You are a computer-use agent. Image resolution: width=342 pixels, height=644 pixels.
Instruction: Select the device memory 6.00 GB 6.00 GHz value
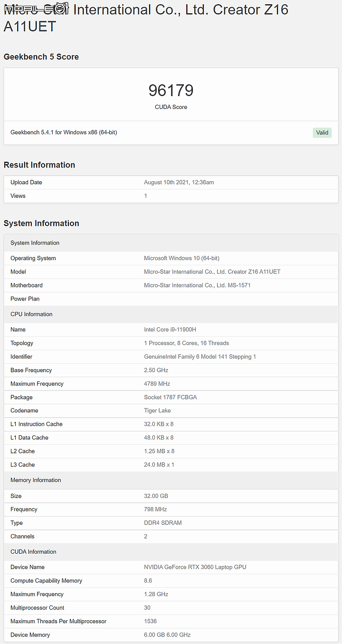pyautogui.click(x=167, y=635)
